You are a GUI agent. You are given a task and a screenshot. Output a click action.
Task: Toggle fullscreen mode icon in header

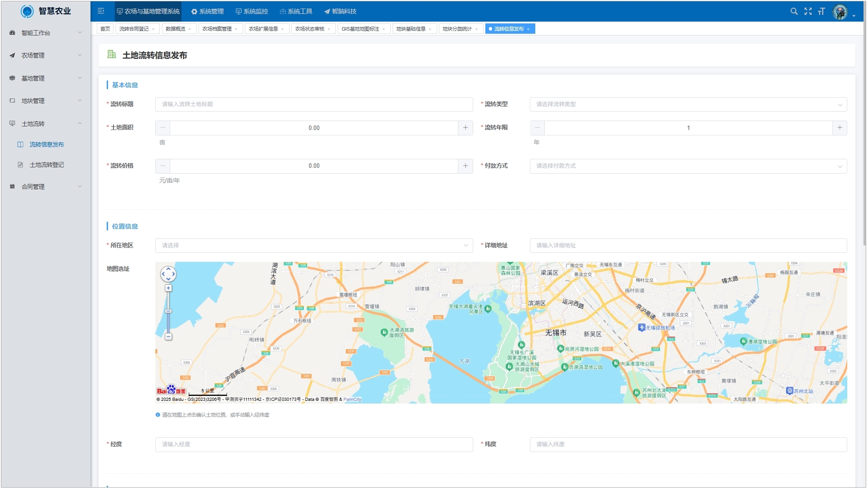(808, 11)
